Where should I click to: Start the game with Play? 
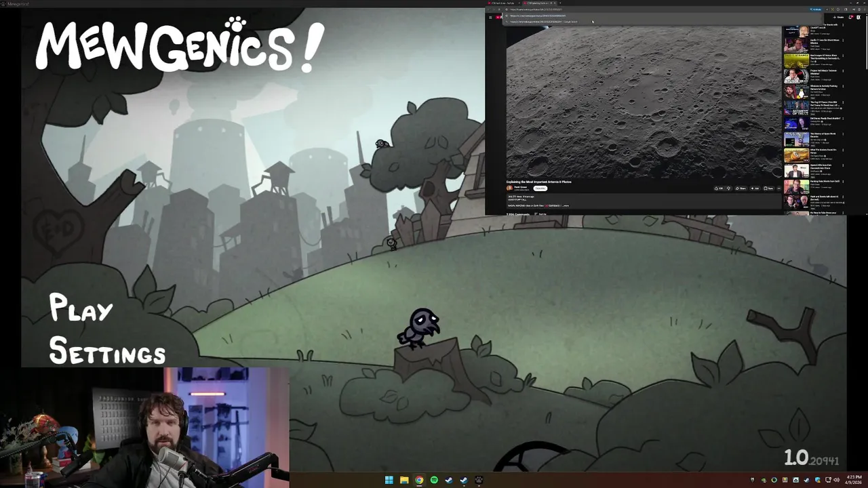tap(81, 310)
